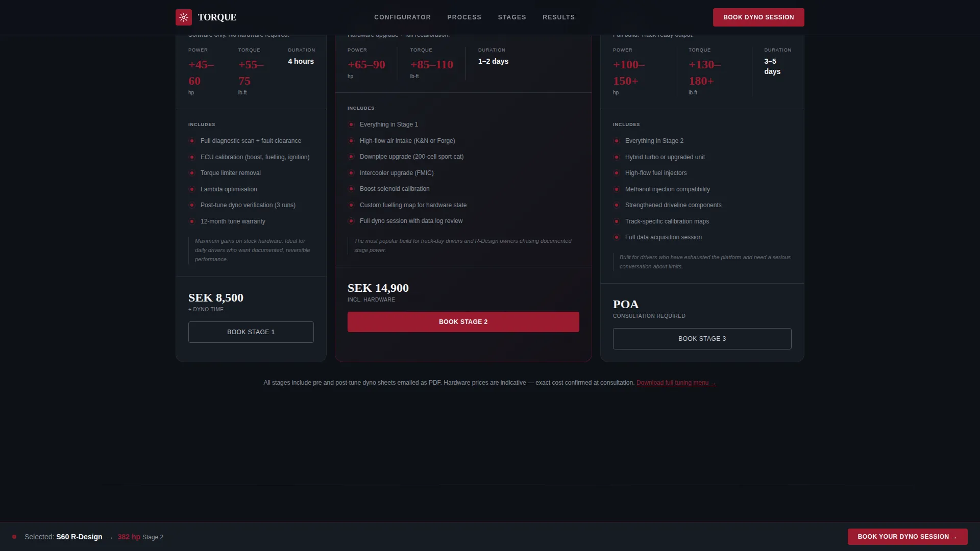
Task: Click bullet icon beside Intercooler upgrade (FMIC)
Action: (x=351, y=173)
